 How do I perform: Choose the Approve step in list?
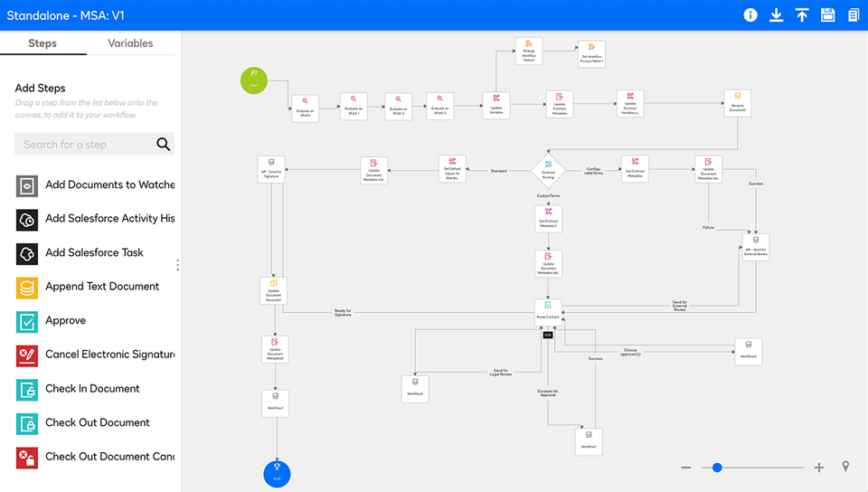pos(65,321)
